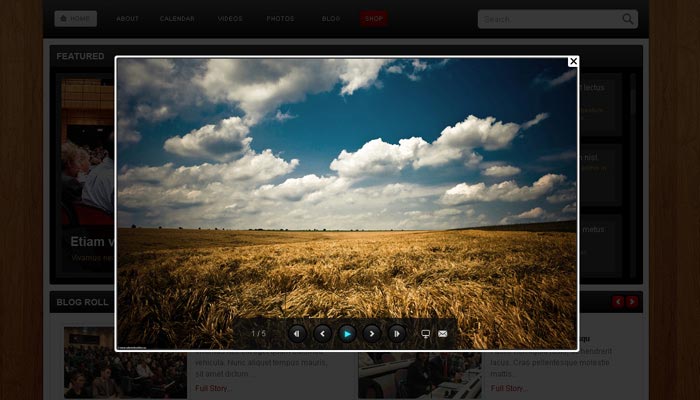Jump to the first slide in the lightbox

coord(297,333)
